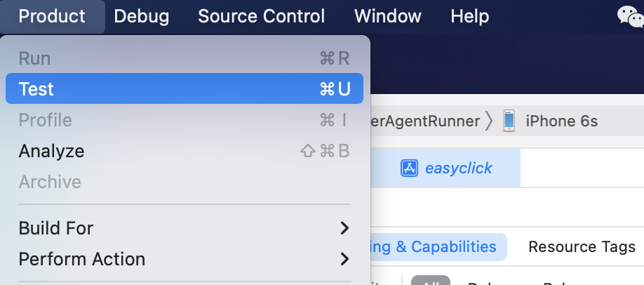The width and height of the screenshot is (644, 285).
Task: Expand the Build For submenu arrow
Action: [344, 228]
